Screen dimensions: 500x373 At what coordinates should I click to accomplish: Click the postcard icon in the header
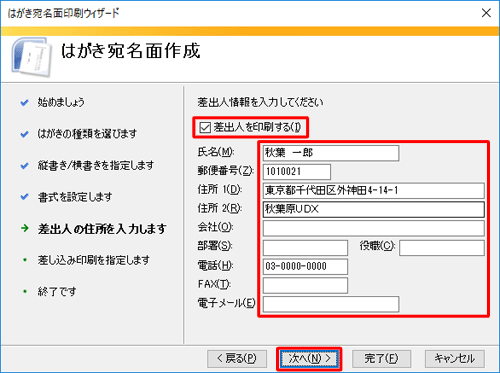point(32,57)
